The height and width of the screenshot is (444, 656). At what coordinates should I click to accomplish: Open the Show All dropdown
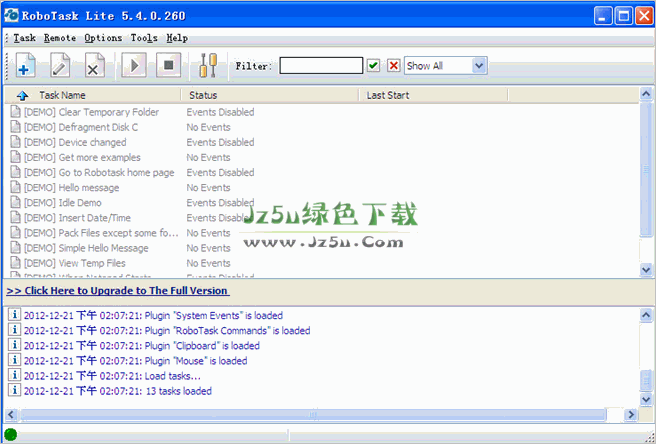(x=446, y=66)
